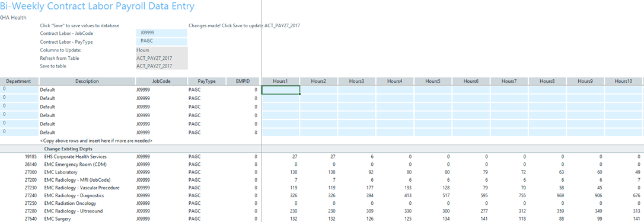
Task: Click Hours6 value 141 for EMC Surgery
Action: 484,219
